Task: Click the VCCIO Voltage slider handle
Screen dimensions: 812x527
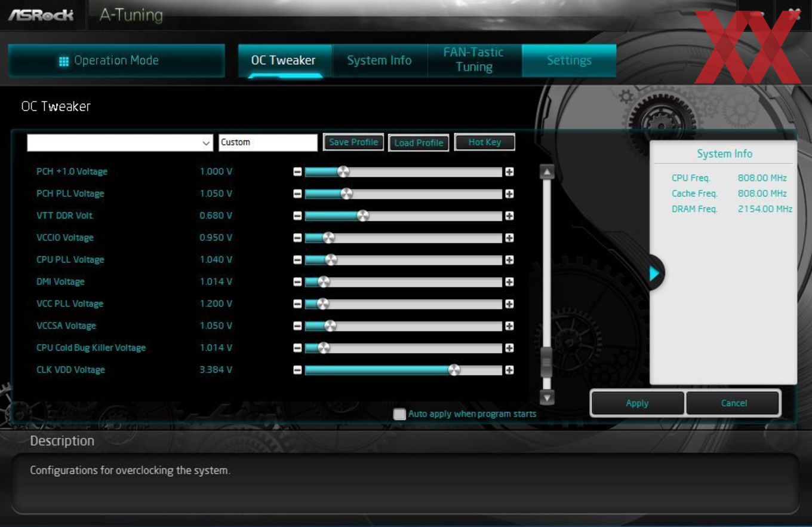Action: pos(328,238)
